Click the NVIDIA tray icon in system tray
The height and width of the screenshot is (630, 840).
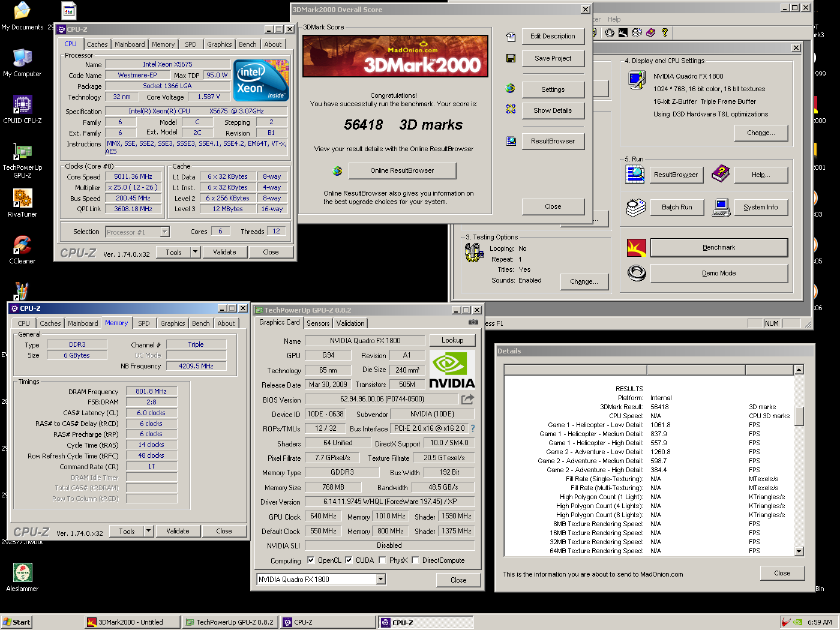point(797,622)
